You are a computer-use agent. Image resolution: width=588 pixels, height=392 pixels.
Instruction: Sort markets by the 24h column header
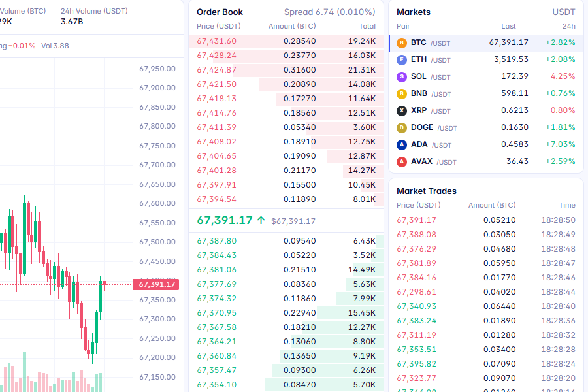(569, 26)
